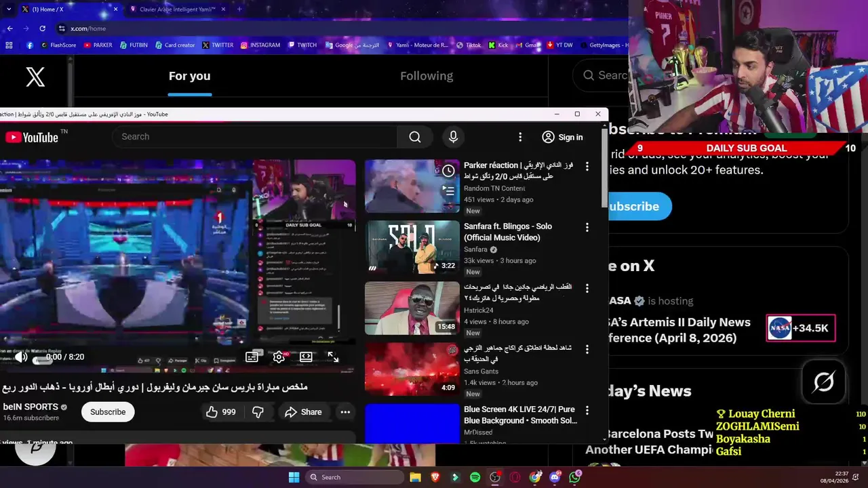Select the Following tab on X
The height and width of the screenshot is (488, 868).
tap(427, 76)
